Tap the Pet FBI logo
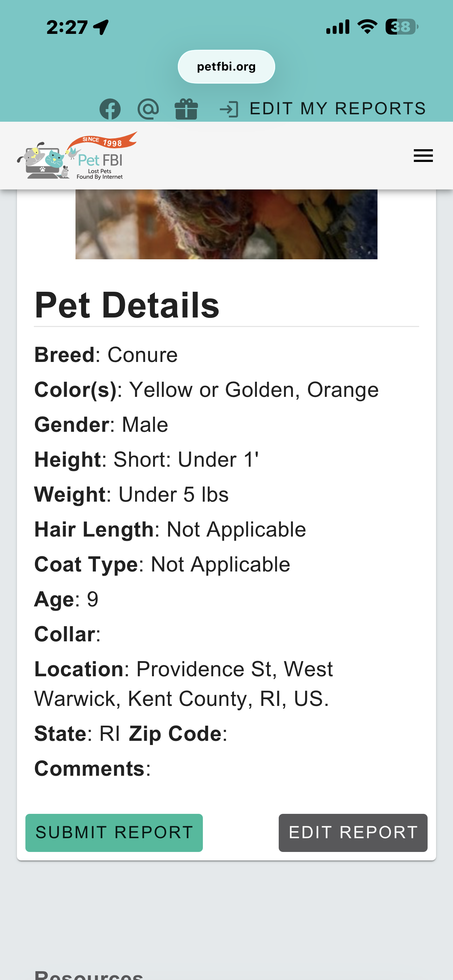Image resolution: width=453 pixels, height=980 pixels. 77,156
